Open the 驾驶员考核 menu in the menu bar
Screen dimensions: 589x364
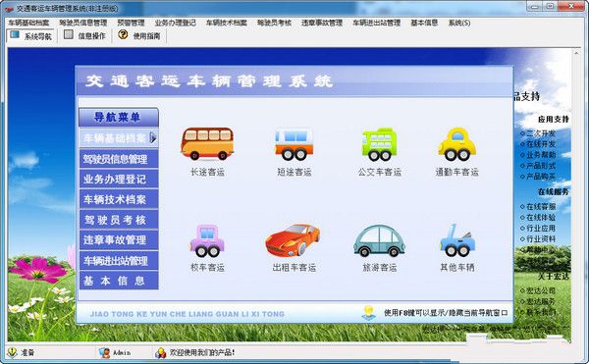(x=274, y=23)
